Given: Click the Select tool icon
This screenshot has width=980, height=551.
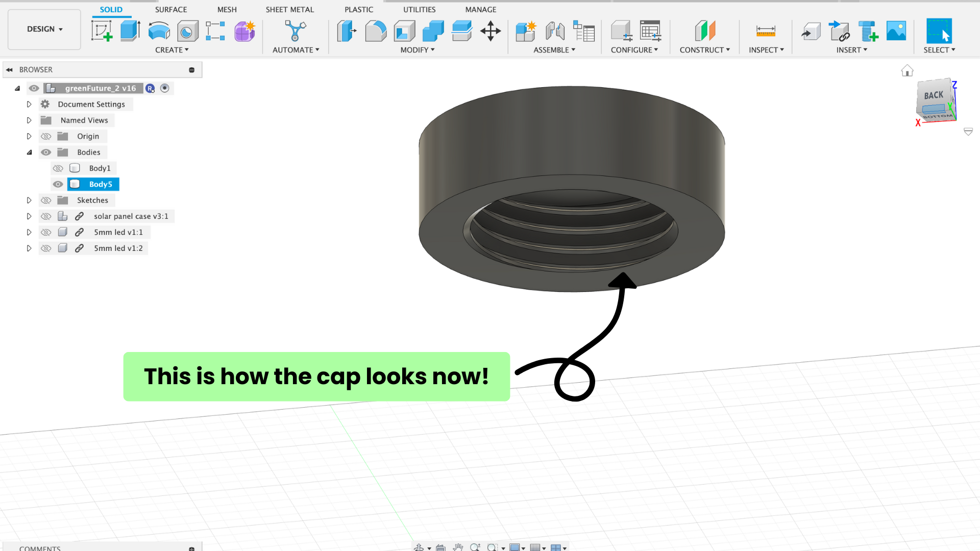Looking at the screenshot, I should click(939, 31).
